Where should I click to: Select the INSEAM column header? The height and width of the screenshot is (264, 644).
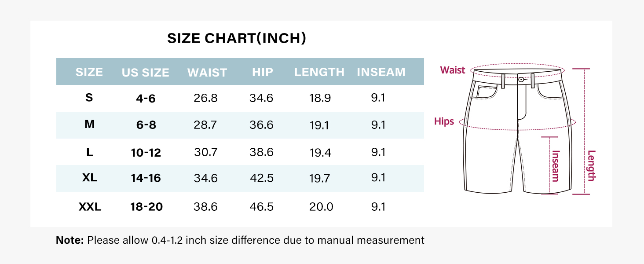point(381,72)
